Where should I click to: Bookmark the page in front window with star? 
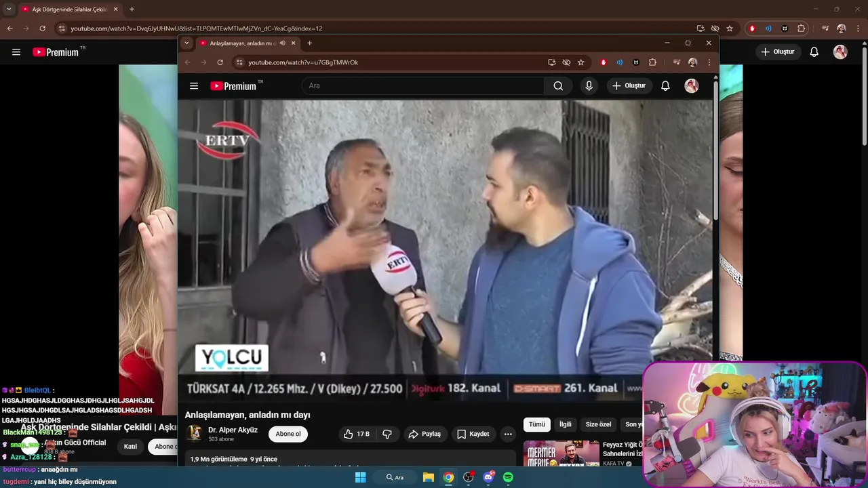click(x=581, y=62)
